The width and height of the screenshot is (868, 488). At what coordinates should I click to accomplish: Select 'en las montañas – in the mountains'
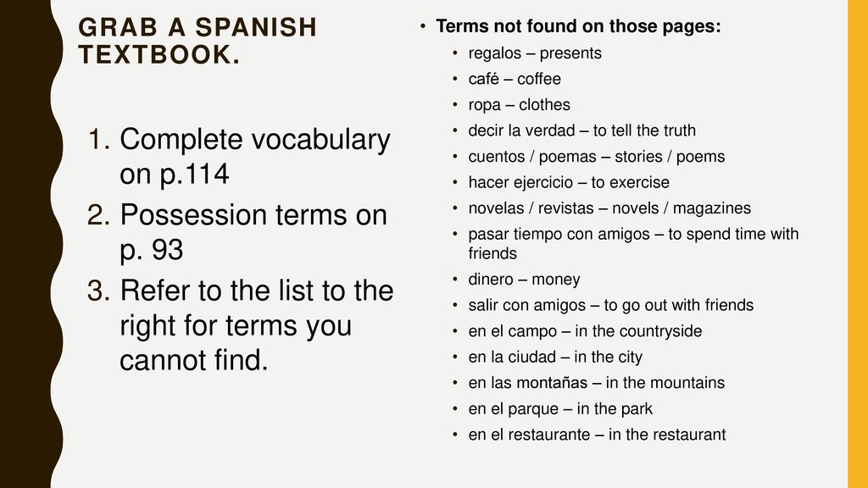point(596,383)
